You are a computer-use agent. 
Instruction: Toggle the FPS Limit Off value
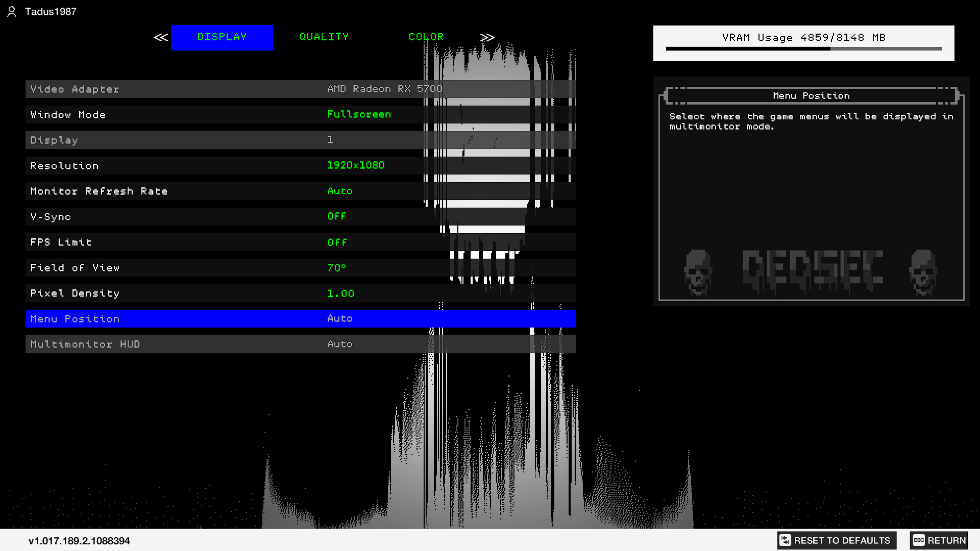click(x=337, y=242)
